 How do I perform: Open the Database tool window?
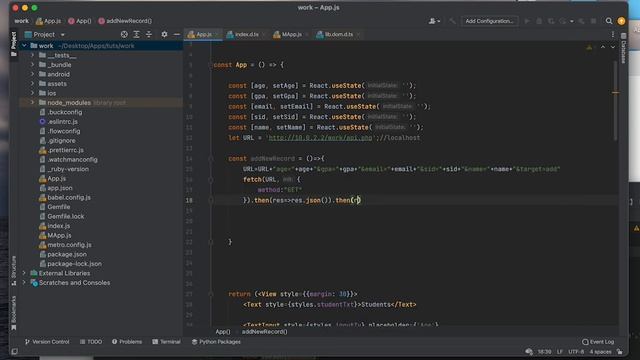click(x=623, y=48)
